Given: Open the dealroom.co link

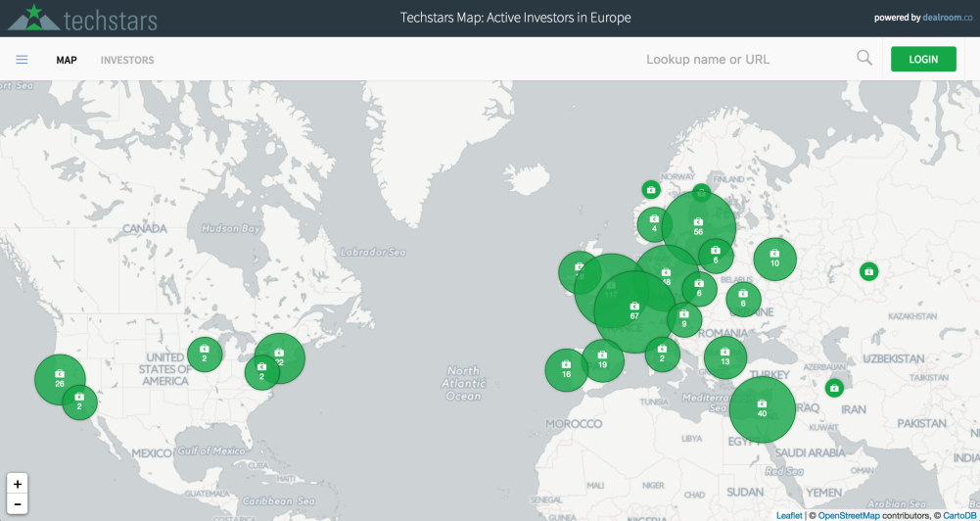Looking at the screenshot, I should point(947,19).
